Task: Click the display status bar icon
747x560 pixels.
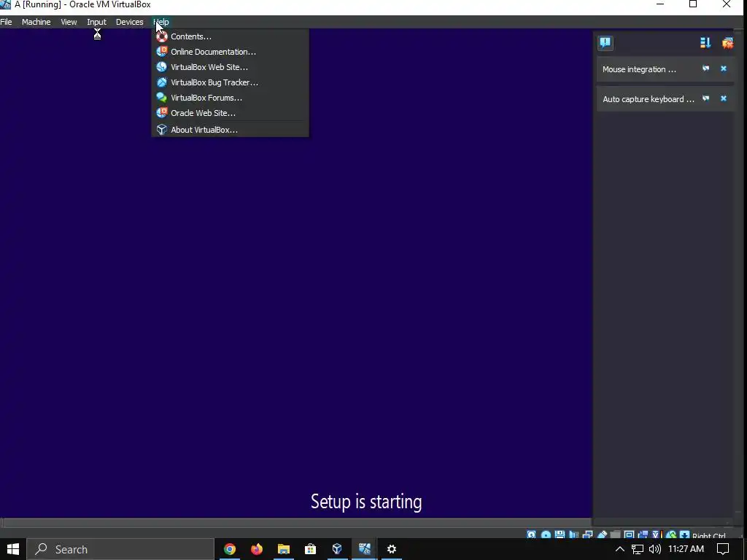Action: [629, 534]
